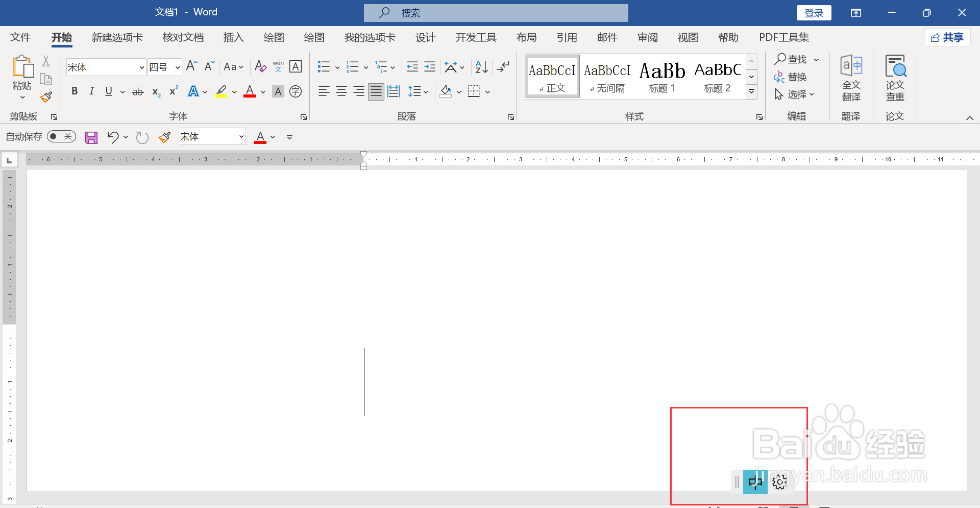Center align the paragraph
The height and width of the screenshot is (508, 980).
point(341,91)
